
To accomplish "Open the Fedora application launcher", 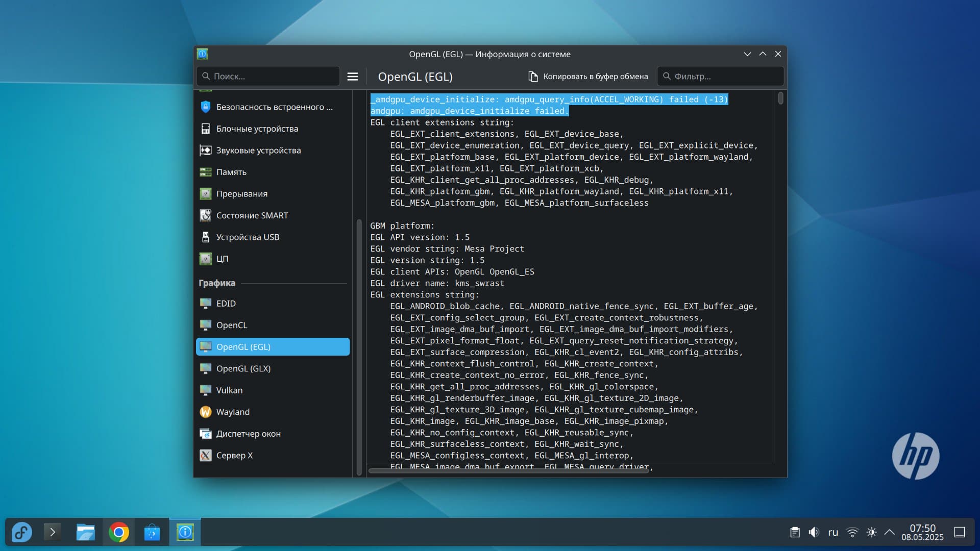I will pos(22,533).
